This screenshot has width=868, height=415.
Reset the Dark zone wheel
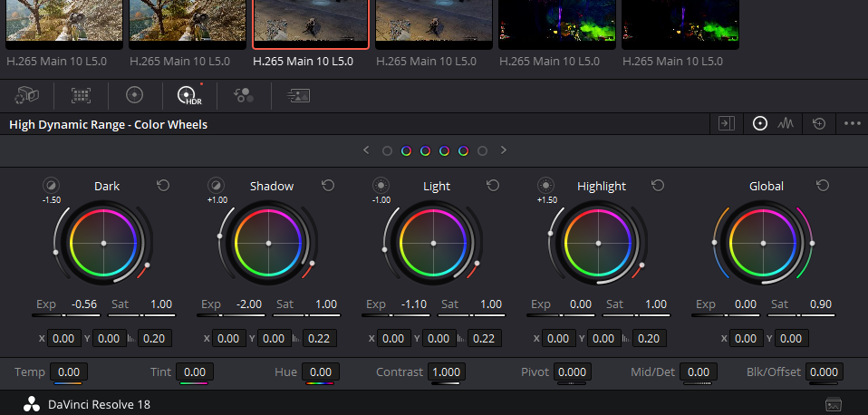[x=163, y=185]
